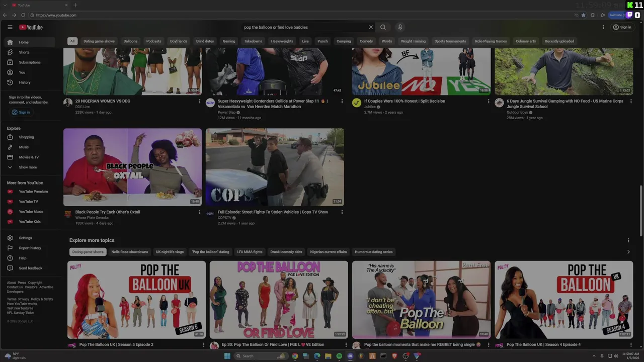Click the top-right Sign in button

coord(622,27)
